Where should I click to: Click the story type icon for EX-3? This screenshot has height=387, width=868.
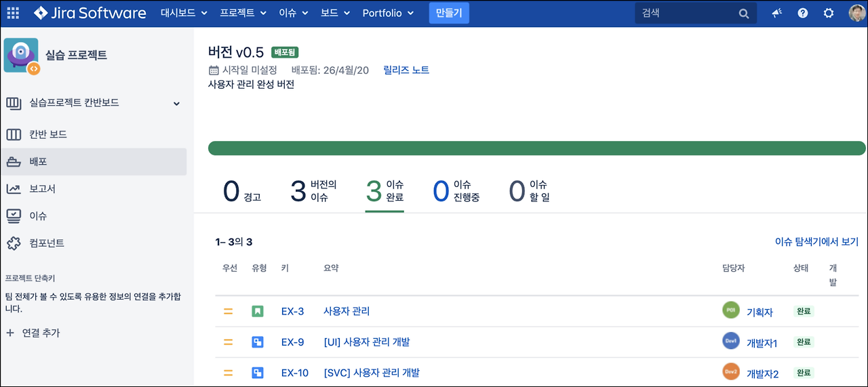[258, 312]
